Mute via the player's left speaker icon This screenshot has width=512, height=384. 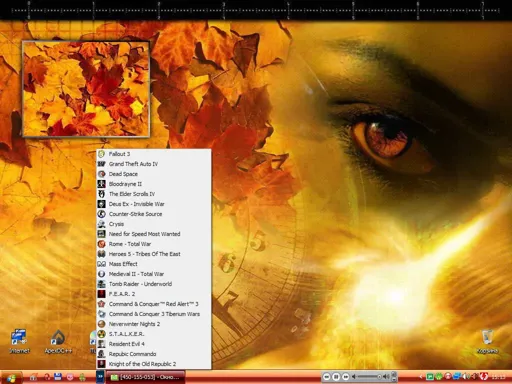point(354,377)
